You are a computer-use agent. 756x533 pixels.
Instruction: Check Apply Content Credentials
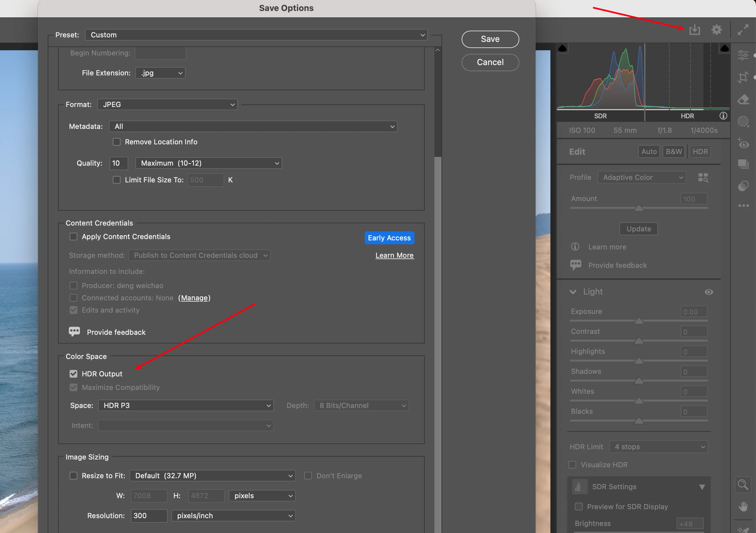[73, 237]
